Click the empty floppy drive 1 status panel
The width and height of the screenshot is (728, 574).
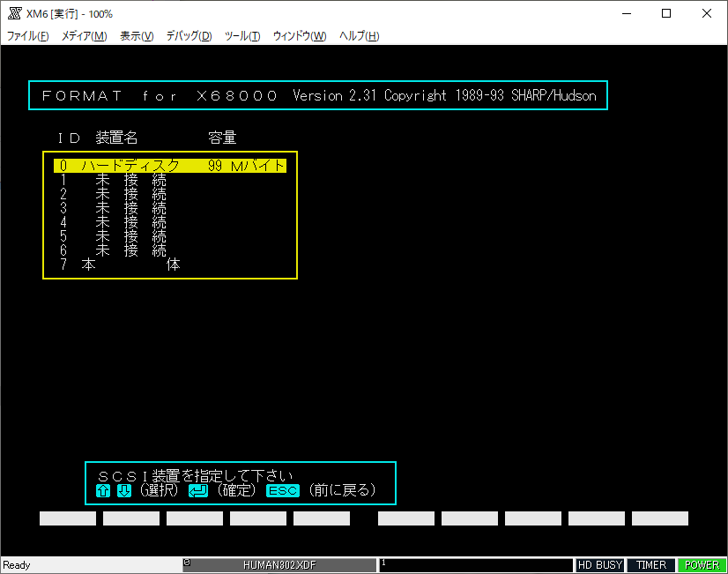click(476, 565)
